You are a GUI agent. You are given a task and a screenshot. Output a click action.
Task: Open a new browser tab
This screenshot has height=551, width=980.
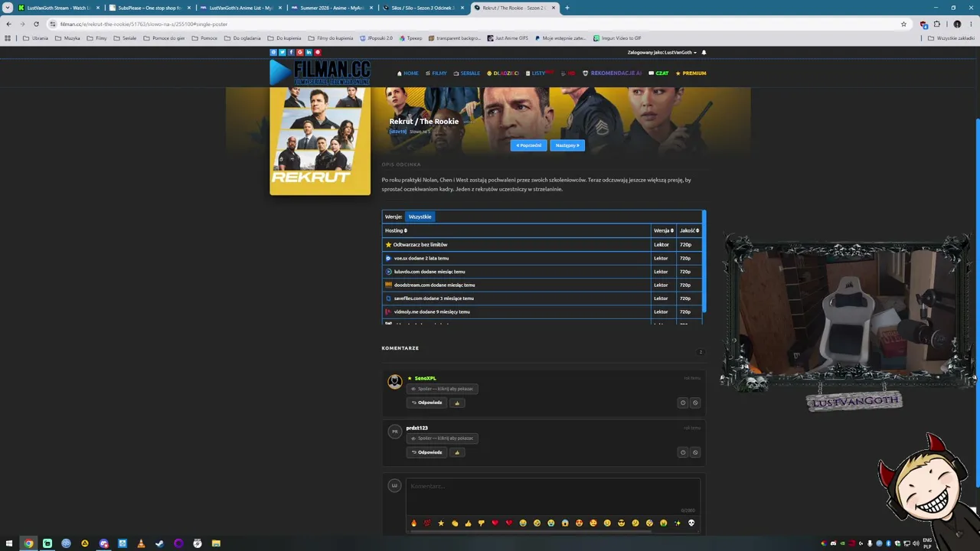[x=567, y=8]
